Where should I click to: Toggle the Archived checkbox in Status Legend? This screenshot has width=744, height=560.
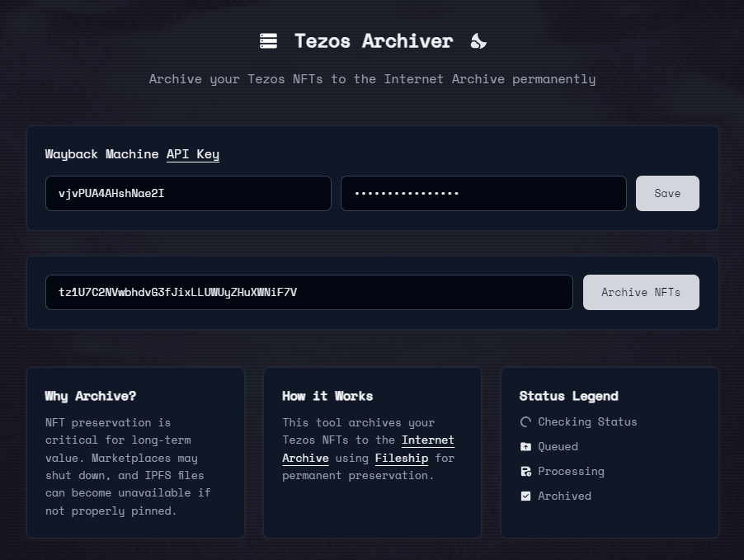[525, 496]
